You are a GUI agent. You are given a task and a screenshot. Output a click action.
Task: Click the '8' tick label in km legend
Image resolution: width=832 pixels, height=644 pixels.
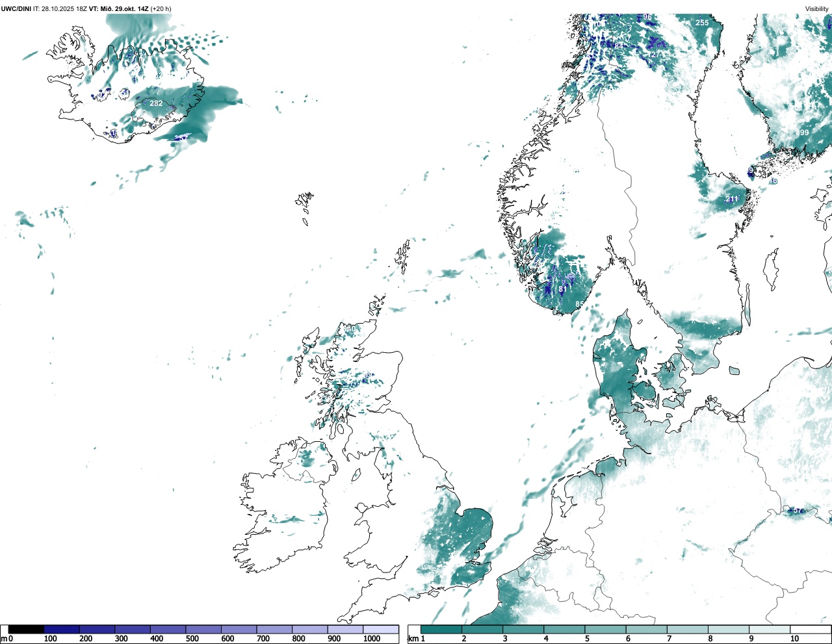pyautogui.click(x=710, y=639)
